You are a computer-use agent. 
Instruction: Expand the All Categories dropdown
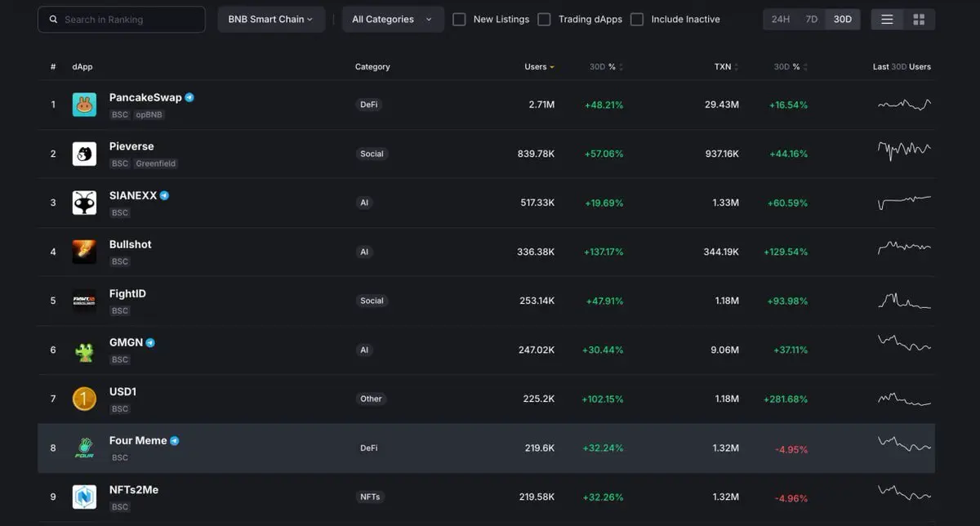[x=392, y=20]
